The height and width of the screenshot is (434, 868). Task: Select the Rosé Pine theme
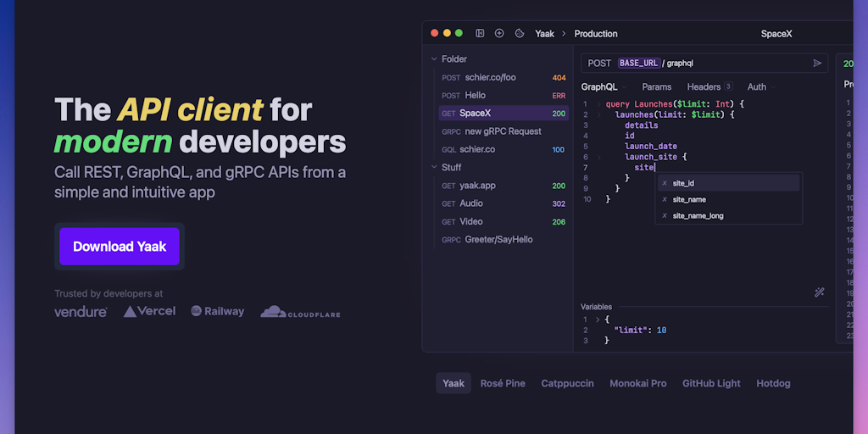pyautogui.click(x=503, y=383)
